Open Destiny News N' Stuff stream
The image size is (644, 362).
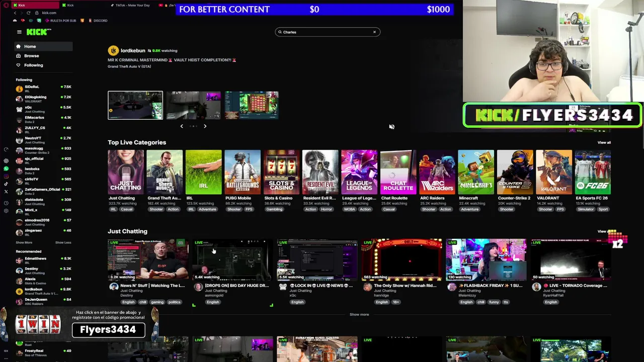click(148, 259)
